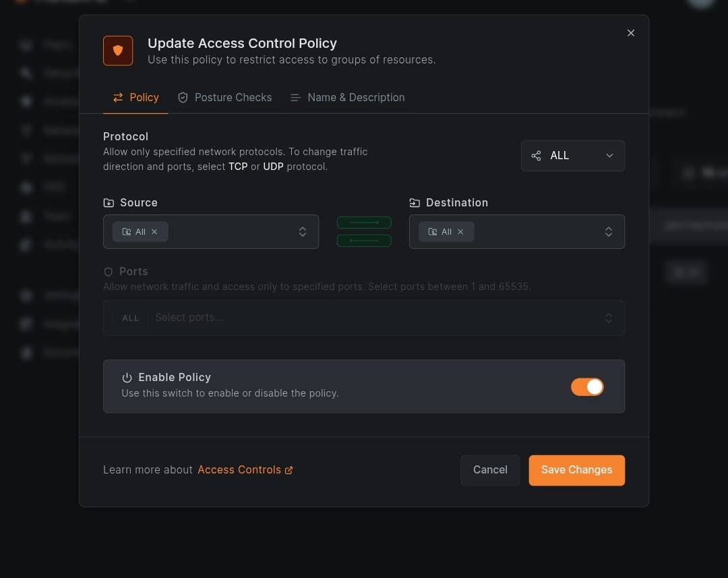Click the Destination folder icon label
This screenshot has height=578, width=728.
click(x=415, y=203)
